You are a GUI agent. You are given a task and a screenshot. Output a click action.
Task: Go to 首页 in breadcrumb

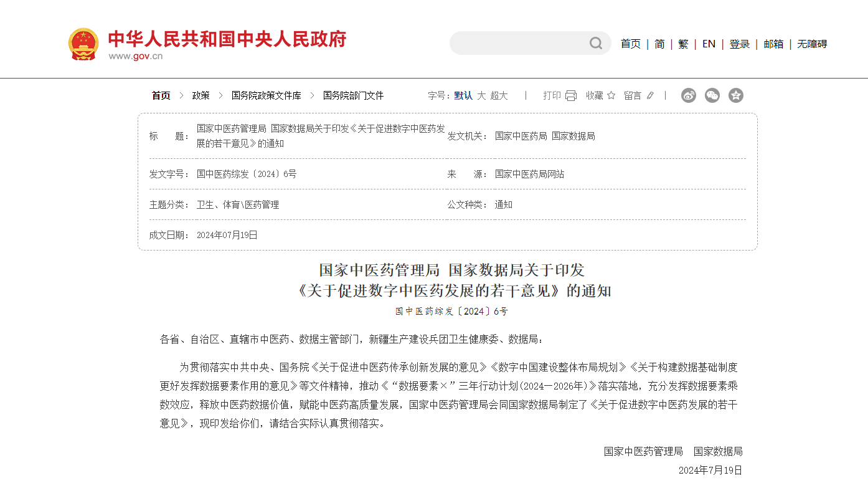coord(161,95)
